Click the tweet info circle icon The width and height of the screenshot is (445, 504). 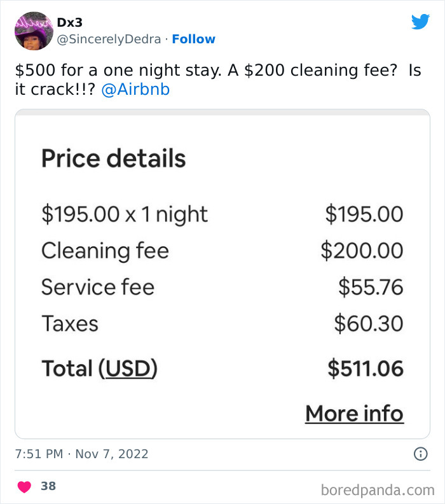tap(421, 454)
